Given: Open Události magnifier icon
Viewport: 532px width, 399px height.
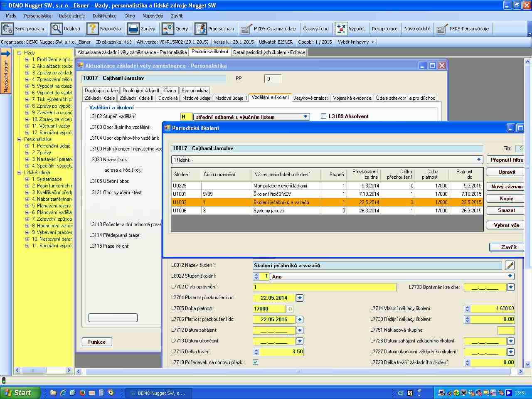Looking at the screenshot, I should (56, 29).
